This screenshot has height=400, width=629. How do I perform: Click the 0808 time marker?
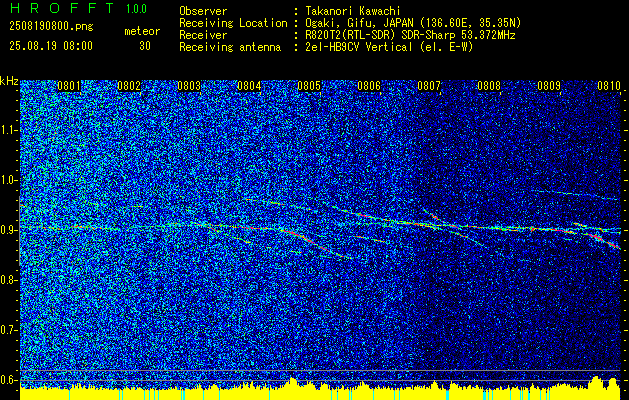point(489,86)
